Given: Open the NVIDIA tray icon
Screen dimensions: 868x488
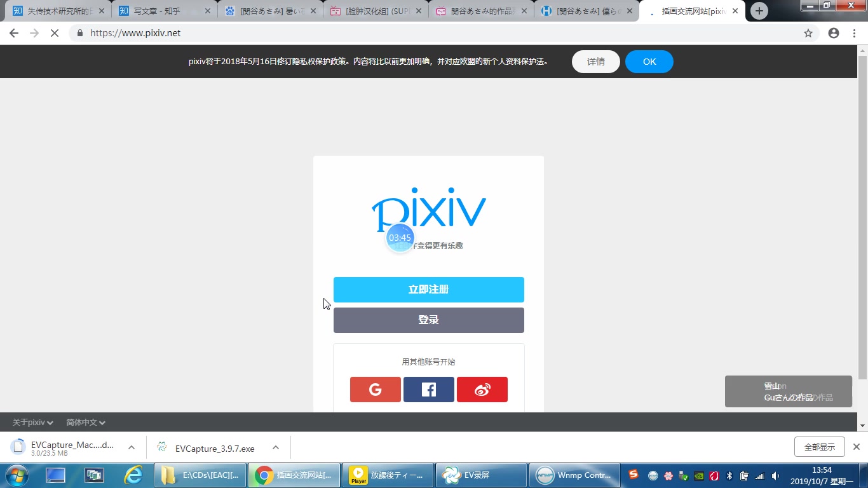Looking at the screenshot, I should [698, 475].
